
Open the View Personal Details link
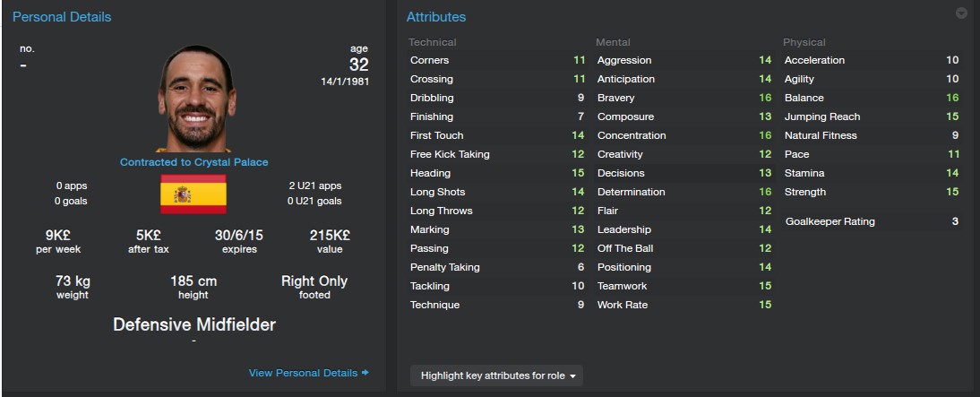click(x=303, y=373)
